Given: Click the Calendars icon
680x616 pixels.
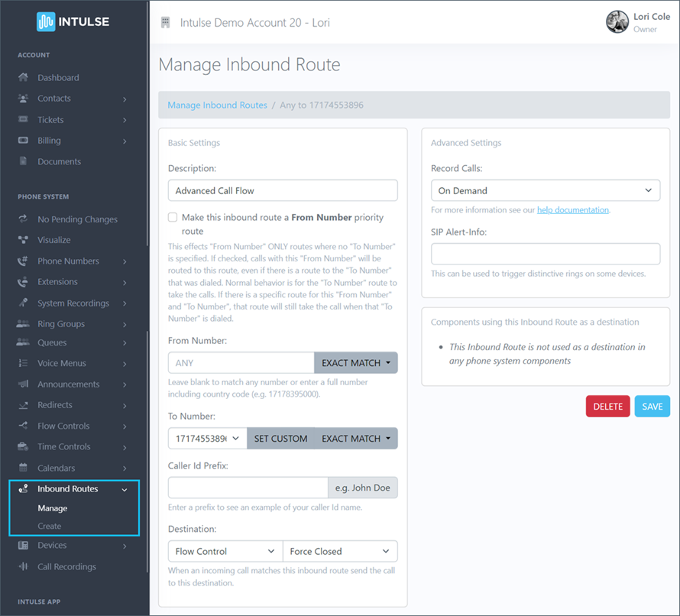Looking at the screenshot, I should [24, 468].
